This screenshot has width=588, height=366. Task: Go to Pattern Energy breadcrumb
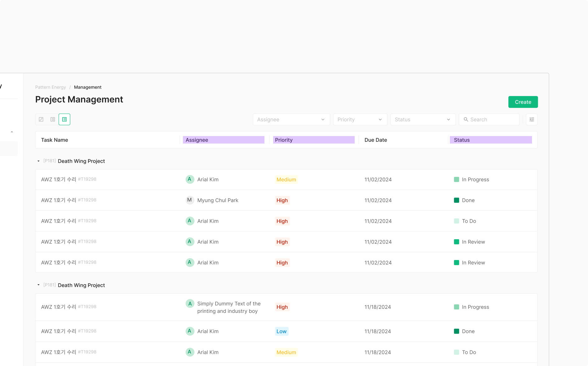pos(50,87)
